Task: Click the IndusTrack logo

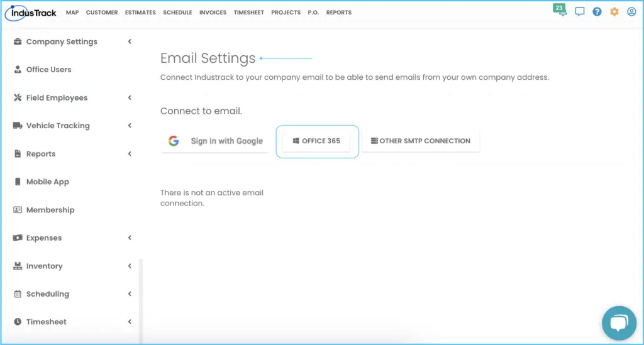Action: (30, 13)
